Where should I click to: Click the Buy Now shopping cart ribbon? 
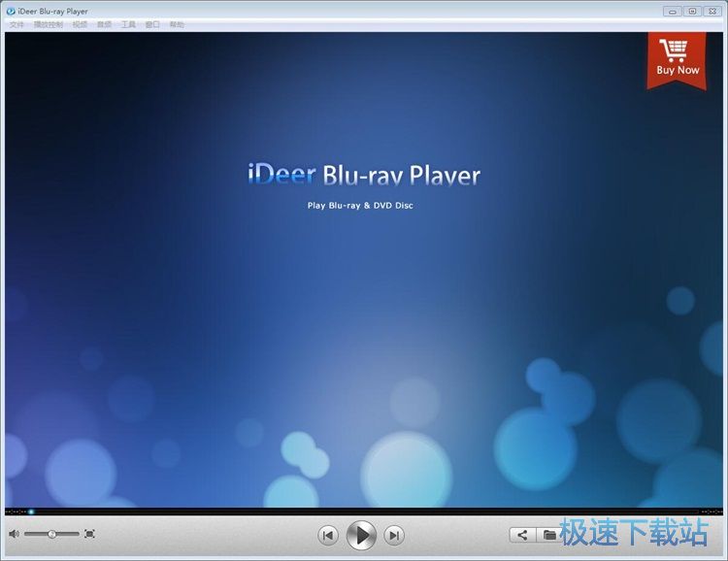pos(677,60)
